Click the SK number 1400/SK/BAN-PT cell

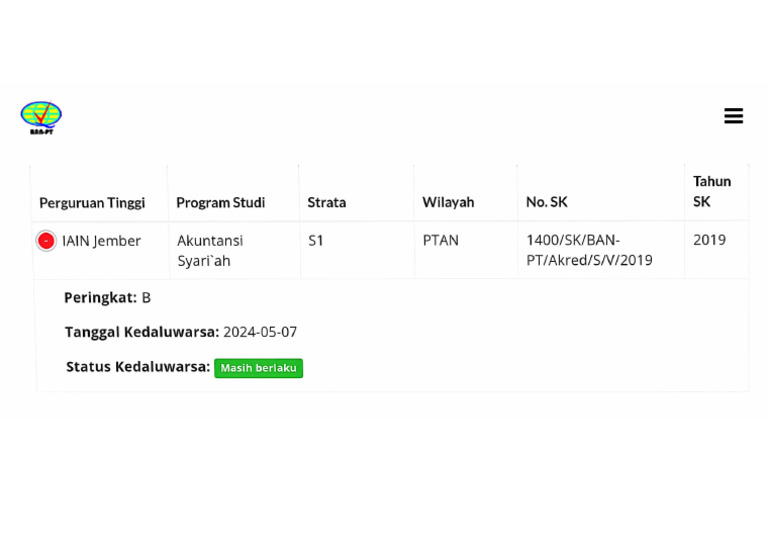[588, 250]
